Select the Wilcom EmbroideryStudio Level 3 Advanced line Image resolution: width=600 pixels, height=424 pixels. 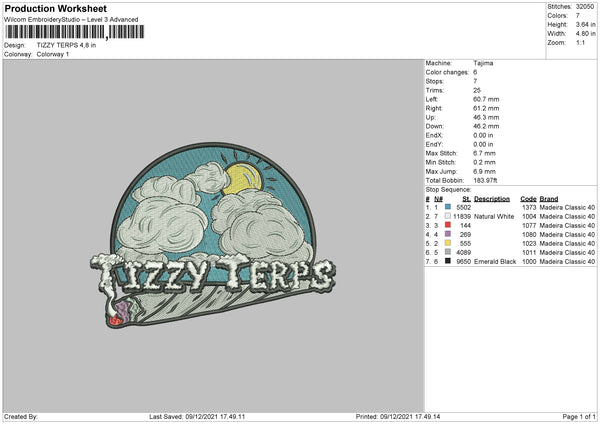[71, 20]
